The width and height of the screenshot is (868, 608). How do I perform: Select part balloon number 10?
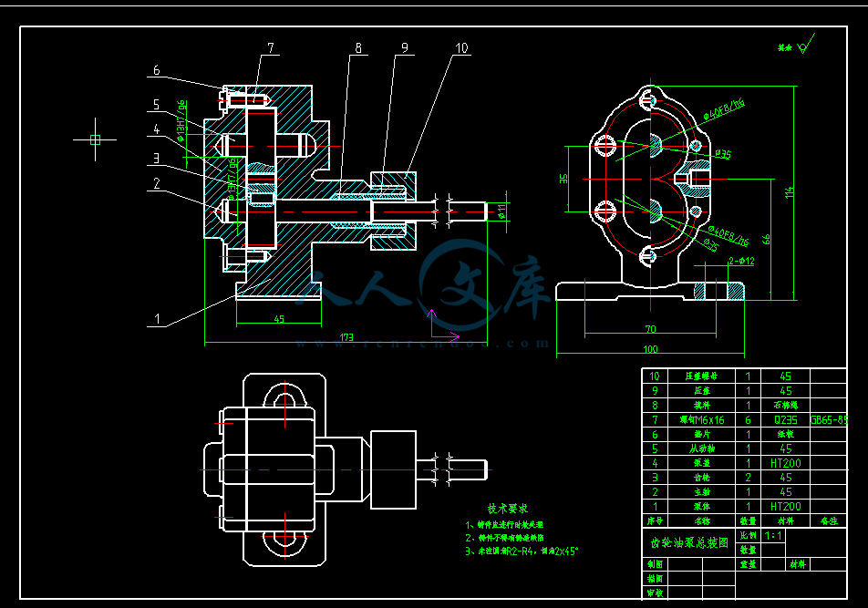pos(461,48)
